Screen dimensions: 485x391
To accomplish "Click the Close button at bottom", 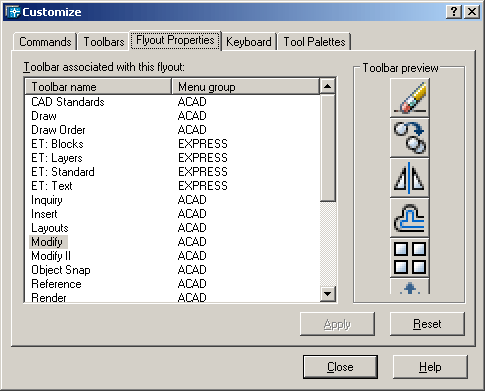I will (x=340, y=367).
